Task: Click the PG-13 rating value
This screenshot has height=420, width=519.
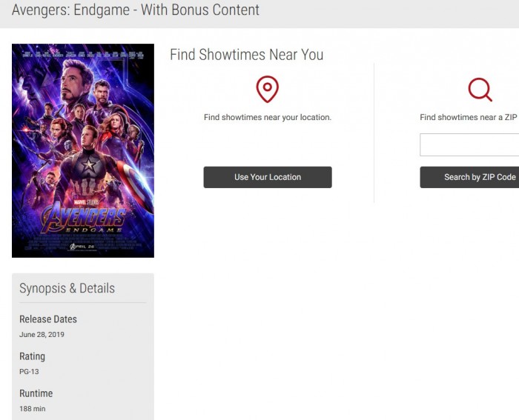Action: coord(29,372)
